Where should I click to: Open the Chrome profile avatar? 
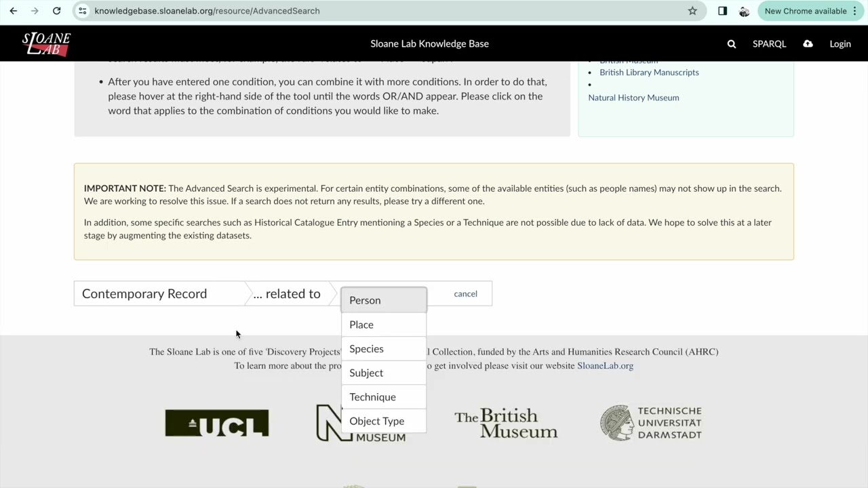[x=744, y=11]
